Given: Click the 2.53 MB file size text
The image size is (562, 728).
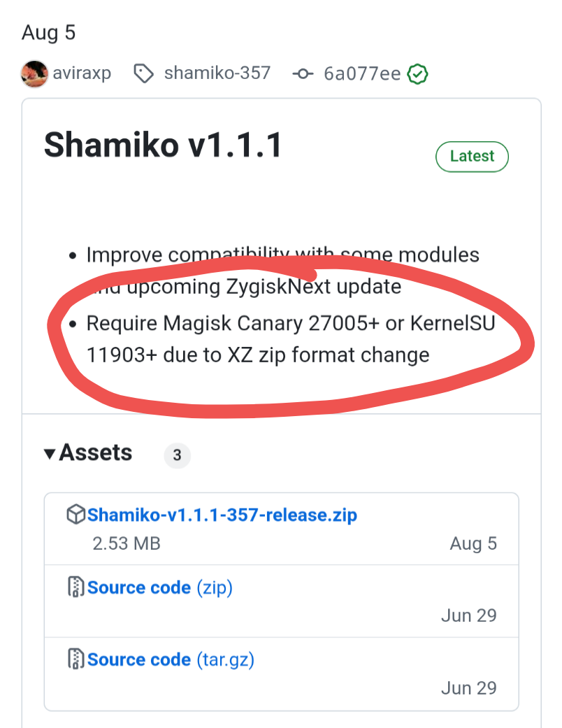Looking at the screenshot, I should point(127,543).
